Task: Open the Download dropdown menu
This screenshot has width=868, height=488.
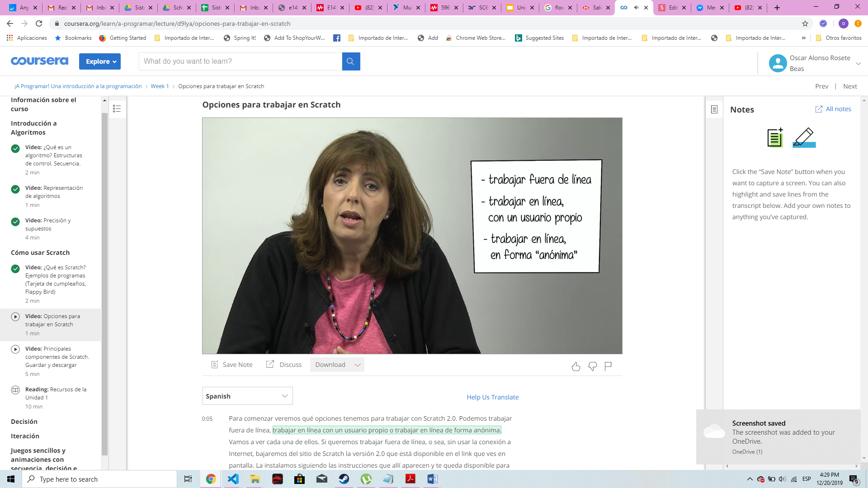Action: (337, 365)
